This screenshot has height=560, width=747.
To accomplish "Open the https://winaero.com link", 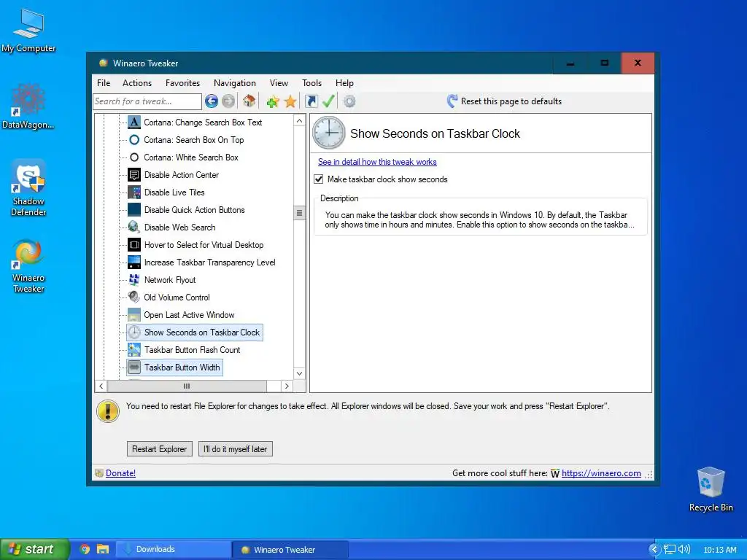I will click(x=601, y=473).
